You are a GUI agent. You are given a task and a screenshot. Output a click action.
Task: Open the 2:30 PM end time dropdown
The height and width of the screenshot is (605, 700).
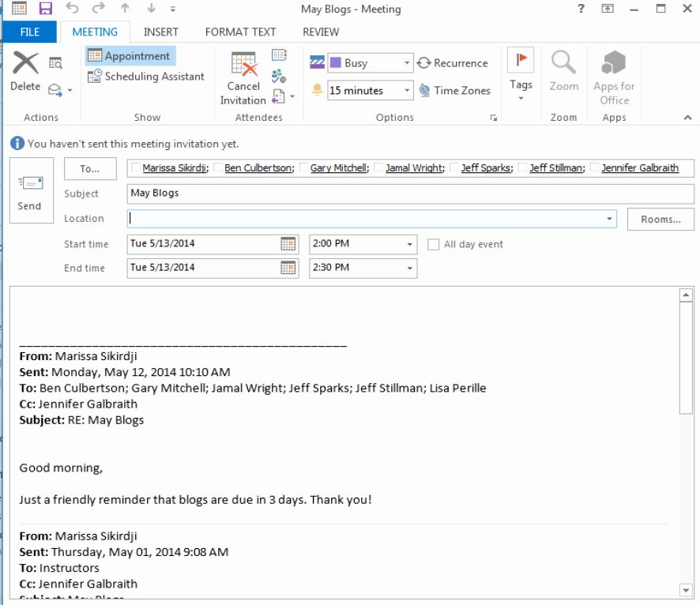[x=409, y=269]
